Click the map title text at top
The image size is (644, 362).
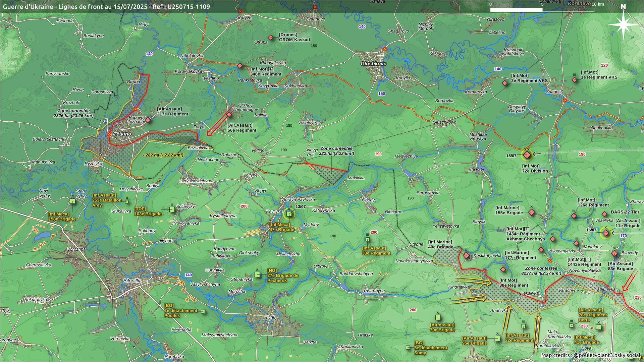pos(106,6)
